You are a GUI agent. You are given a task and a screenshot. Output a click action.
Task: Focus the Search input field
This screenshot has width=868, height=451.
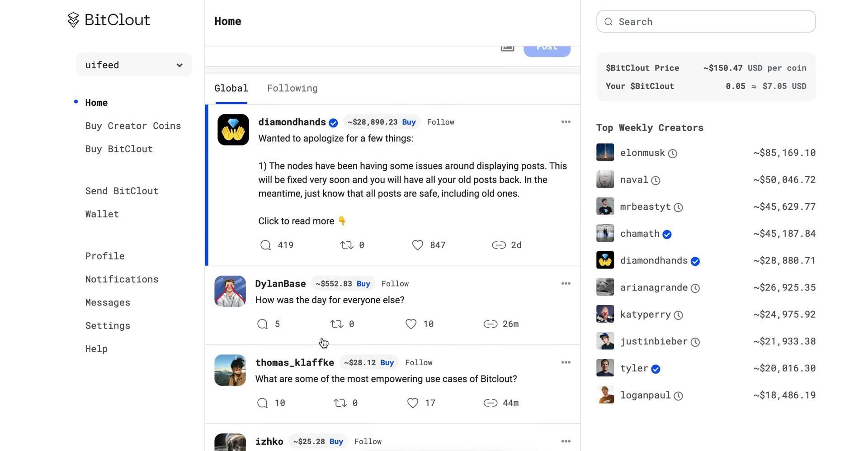coord(712,22)
